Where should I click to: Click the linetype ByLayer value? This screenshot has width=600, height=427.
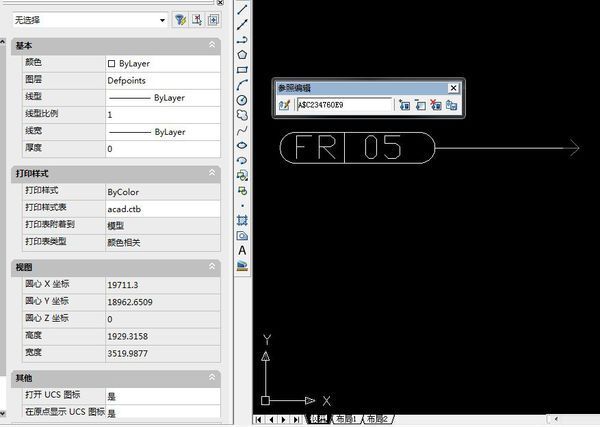click(x=163, y=98)
